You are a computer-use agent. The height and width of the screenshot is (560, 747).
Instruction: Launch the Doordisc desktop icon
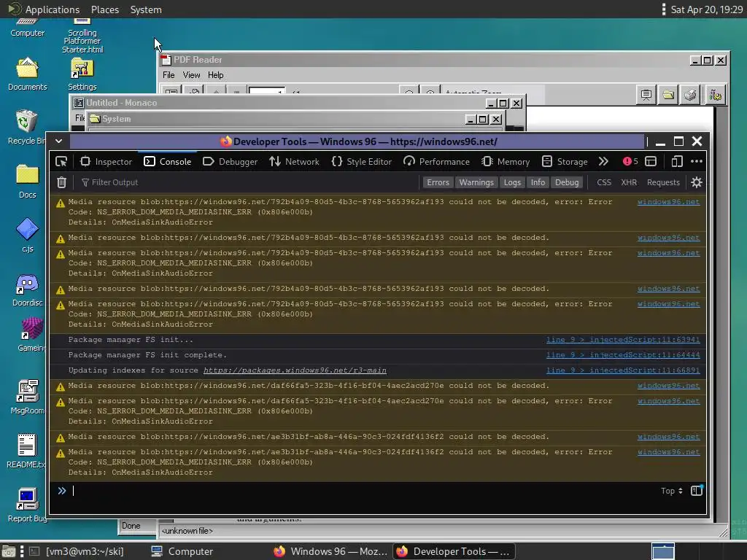(x=27, y=290)
